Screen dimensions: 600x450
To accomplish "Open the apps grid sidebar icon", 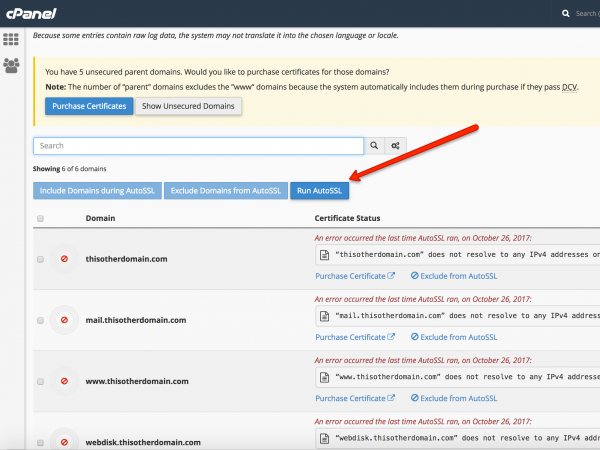I will click(x=12, y=39).
